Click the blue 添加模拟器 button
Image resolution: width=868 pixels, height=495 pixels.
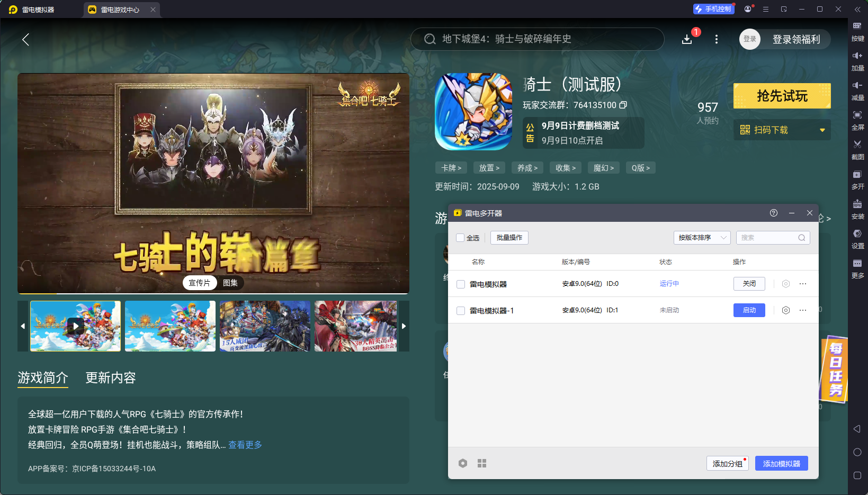[x=782, y=463]
